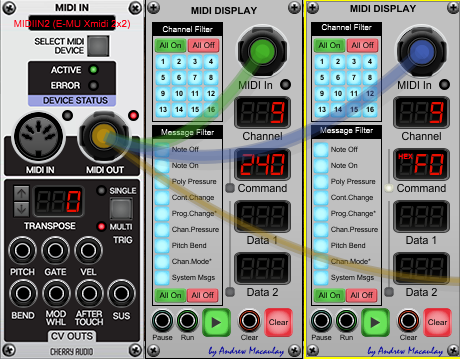
Task: Click the transpose down arrow
Action: point(21,209)
